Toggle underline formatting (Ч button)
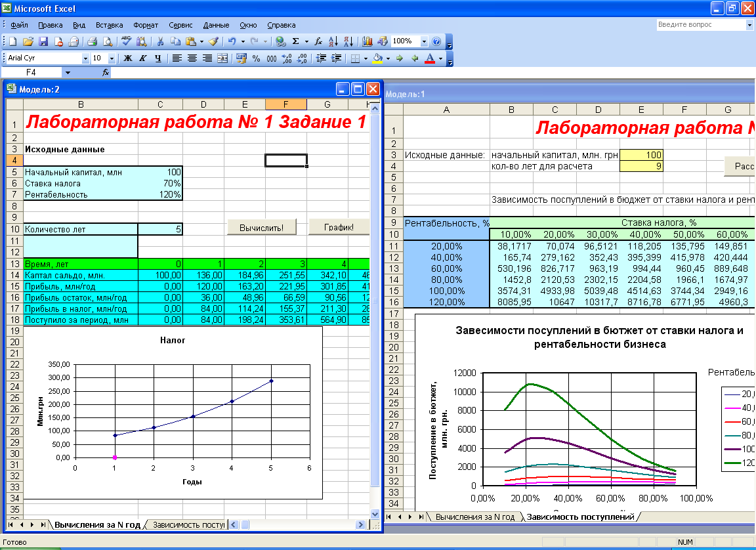 [x=158, y=58]
